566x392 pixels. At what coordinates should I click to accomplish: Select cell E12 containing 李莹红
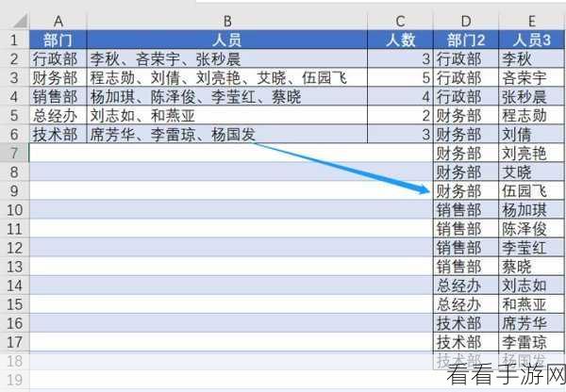pyautogui.click(x=532, y=248)
